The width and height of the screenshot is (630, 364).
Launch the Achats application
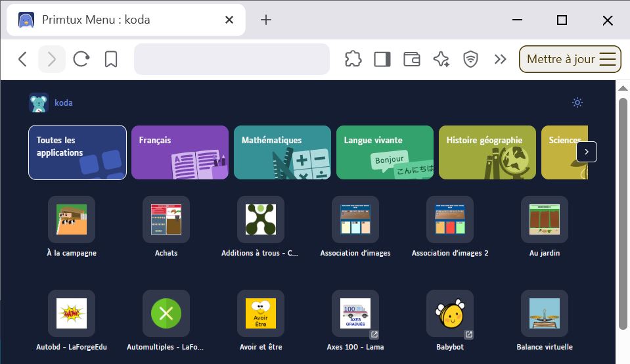click(166, 219)
